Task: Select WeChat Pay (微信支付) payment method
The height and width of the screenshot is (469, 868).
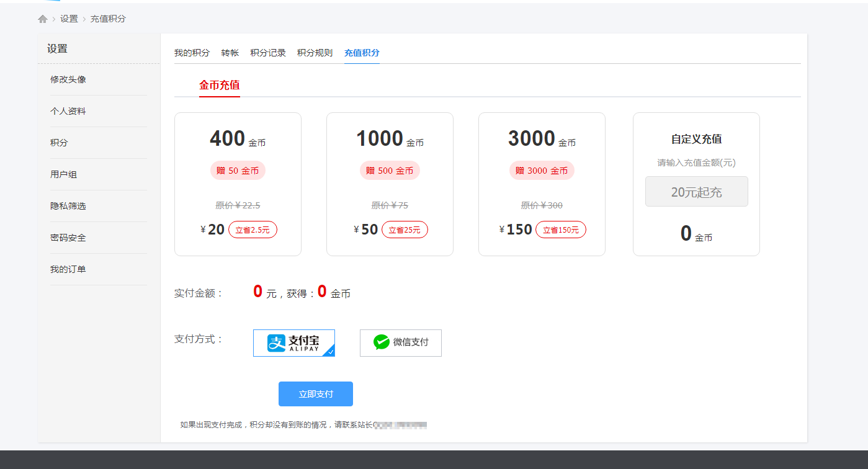Action: 401,343
